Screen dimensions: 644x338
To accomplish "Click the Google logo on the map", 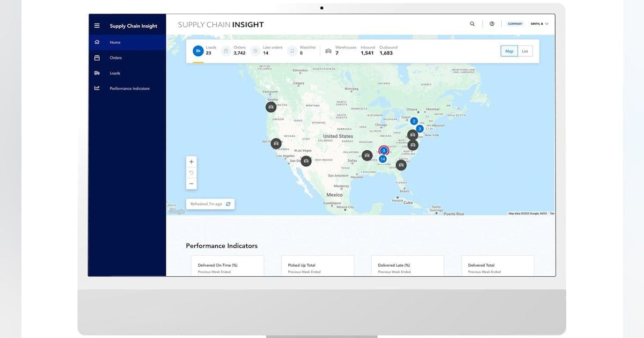I will 177,211.
